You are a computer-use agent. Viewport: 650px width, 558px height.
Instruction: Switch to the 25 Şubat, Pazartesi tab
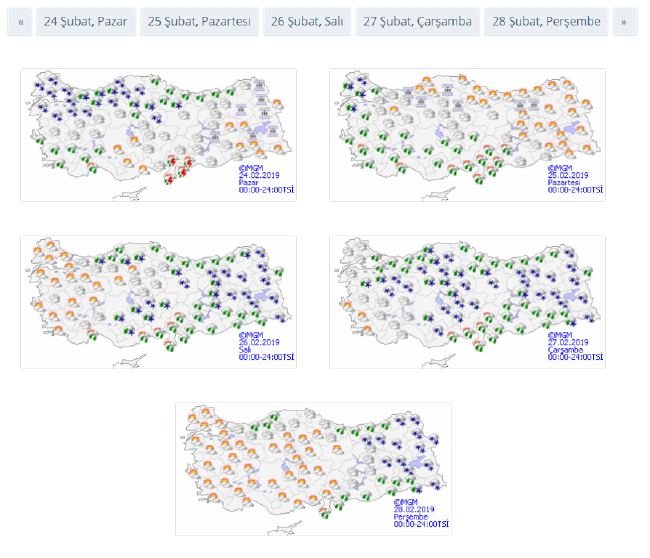click(199, 21)
